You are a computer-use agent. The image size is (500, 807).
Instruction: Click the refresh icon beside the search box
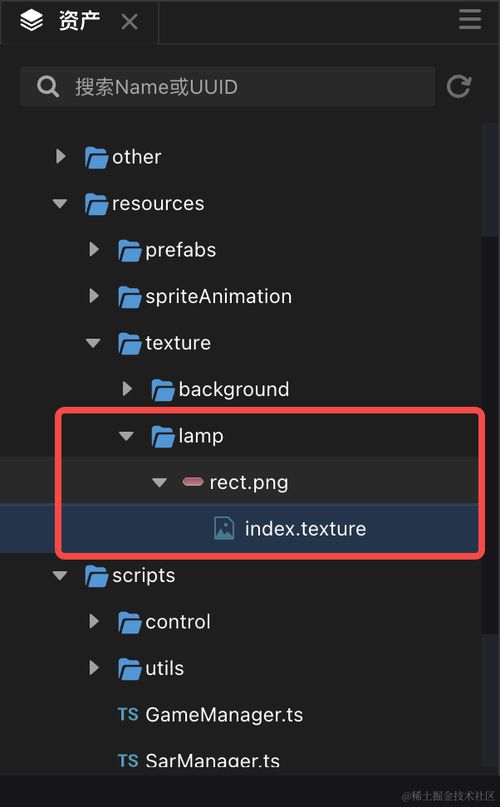[458, 86]
